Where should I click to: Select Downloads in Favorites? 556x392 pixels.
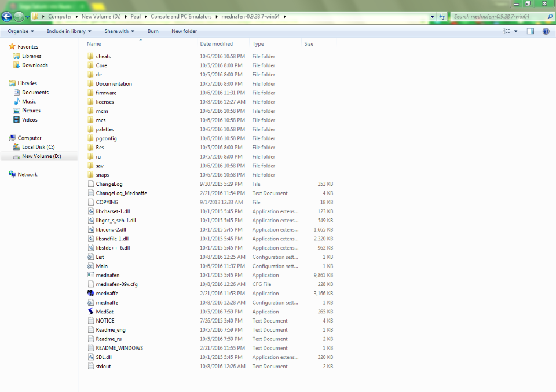pos(35,65)
